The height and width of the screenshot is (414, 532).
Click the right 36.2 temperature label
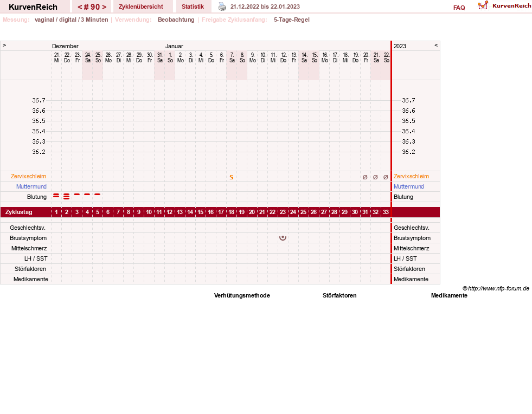coord(408,152)
